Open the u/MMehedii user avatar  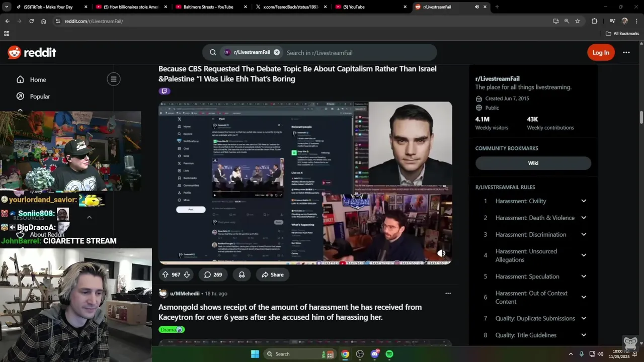163,293
